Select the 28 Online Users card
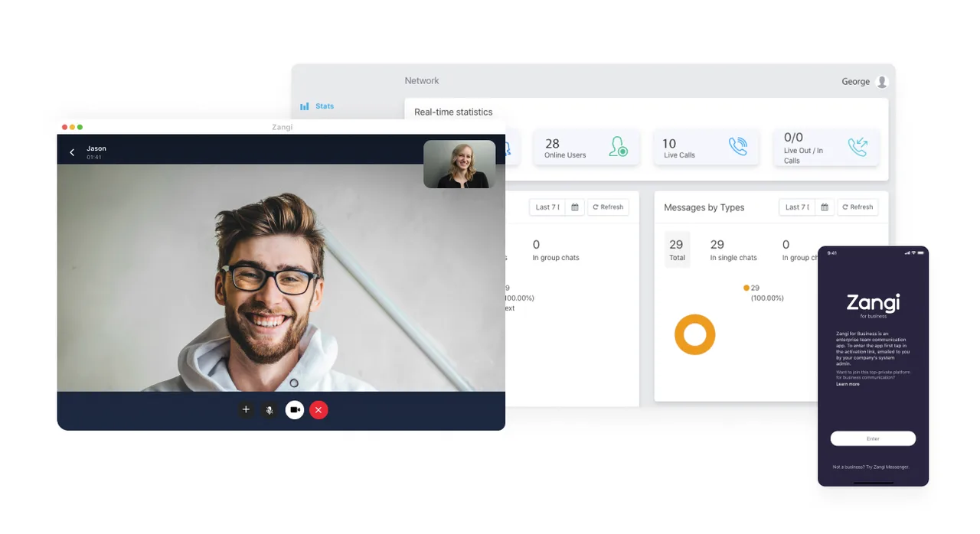980x534 pixels. point(586,147)
